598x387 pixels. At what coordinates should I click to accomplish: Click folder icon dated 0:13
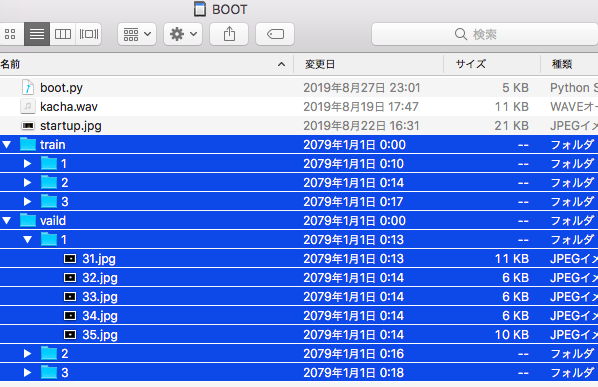click(x=49, y=239)
